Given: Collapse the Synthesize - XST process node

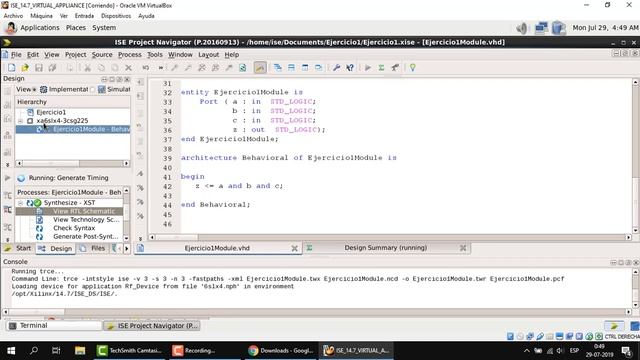Looking at the screenshot, I should click(20, 203).
